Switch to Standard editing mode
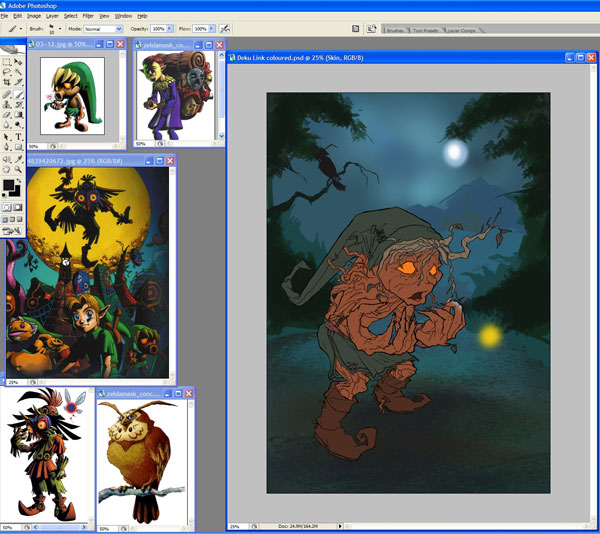 tap(7, 207)
